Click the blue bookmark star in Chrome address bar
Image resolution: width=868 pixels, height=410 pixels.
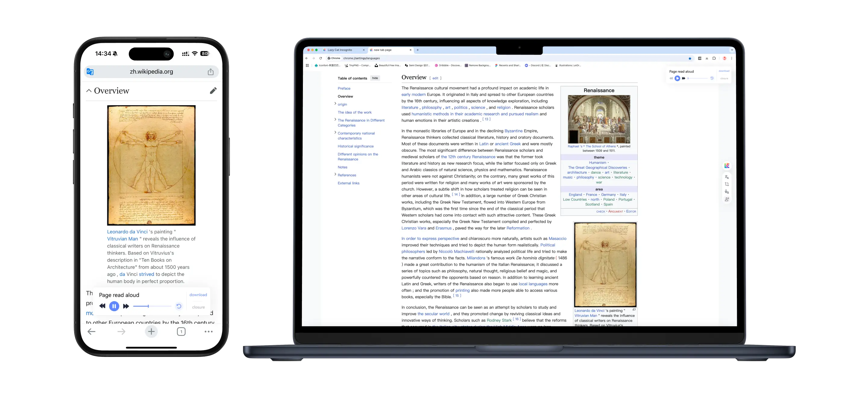[x=690, y=58]
